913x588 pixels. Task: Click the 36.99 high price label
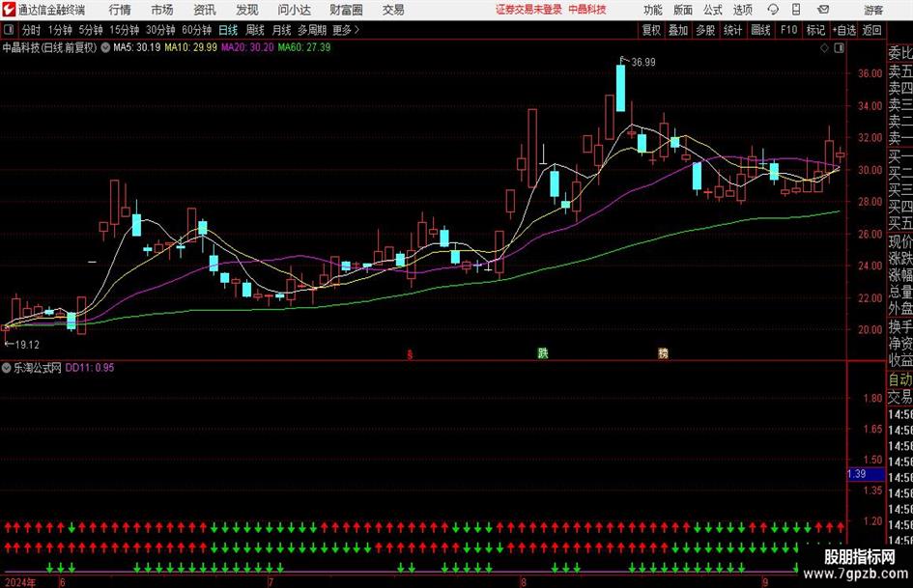(x=642, y=63)
